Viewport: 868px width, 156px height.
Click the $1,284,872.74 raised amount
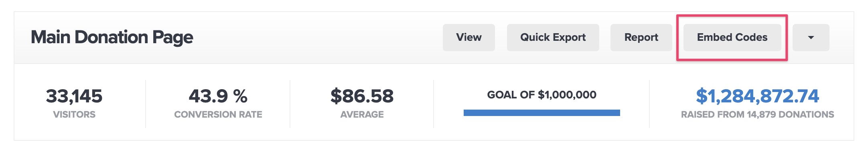757,96
